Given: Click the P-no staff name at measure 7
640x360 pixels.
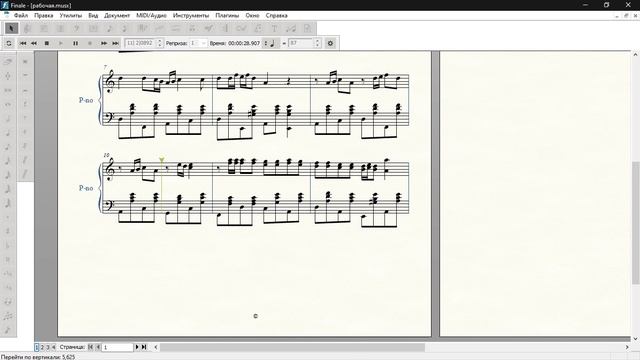Looking at the screenshot, I should (86, 100).
